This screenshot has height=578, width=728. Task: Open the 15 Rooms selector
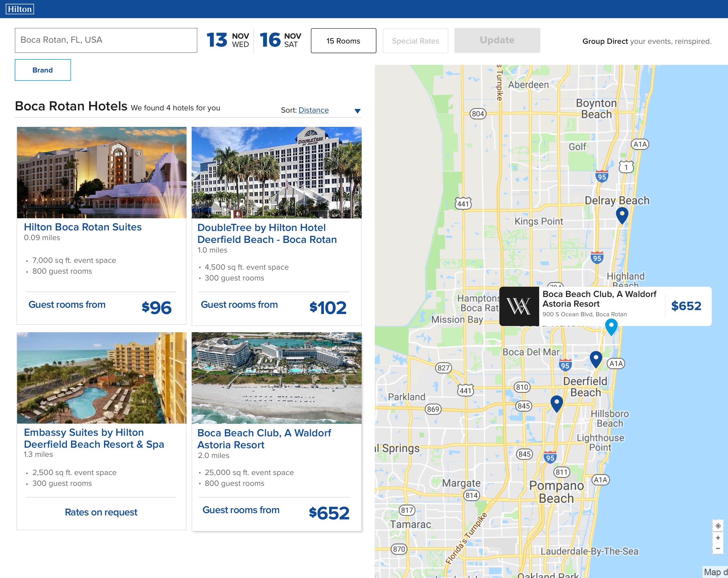[343, 41]
